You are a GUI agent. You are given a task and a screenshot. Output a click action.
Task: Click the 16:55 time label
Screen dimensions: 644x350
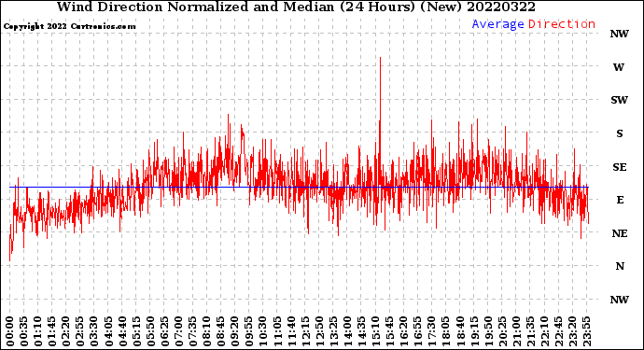click(x=417, y=331)
